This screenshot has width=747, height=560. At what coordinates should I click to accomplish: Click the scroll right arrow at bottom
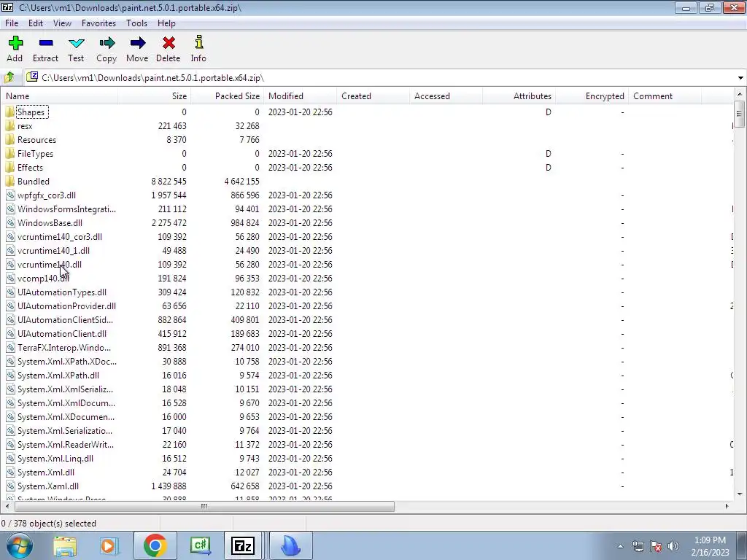coord(727,506)
